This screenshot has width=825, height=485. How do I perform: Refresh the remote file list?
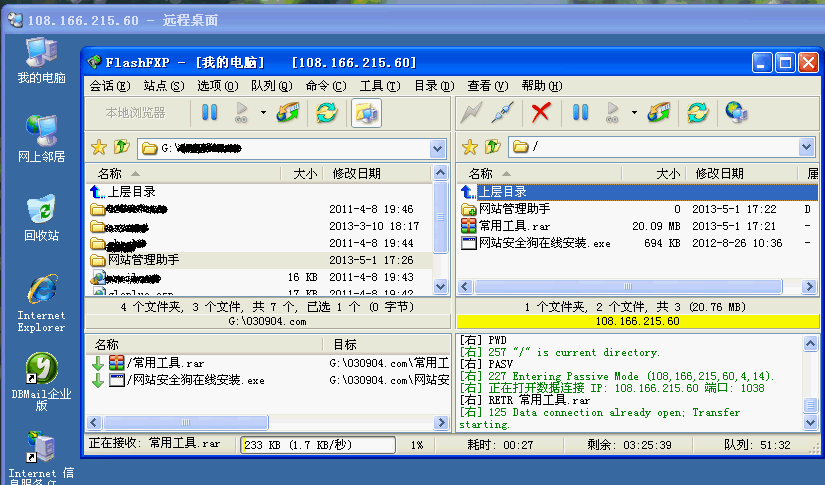698,113
